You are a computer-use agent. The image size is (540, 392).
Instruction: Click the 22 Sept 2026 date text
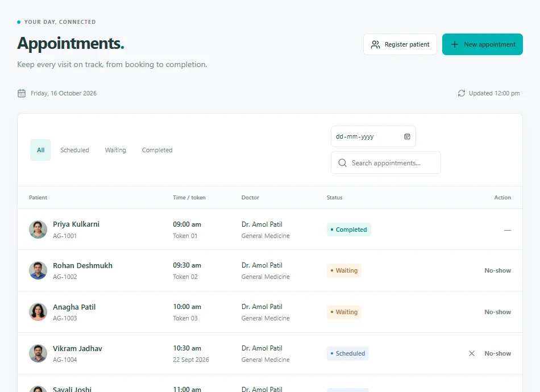(191, 360)
